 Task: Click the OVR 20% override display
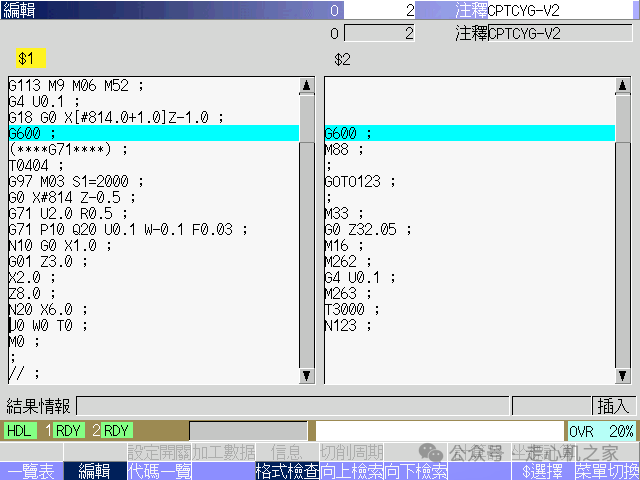pos(602,431)
